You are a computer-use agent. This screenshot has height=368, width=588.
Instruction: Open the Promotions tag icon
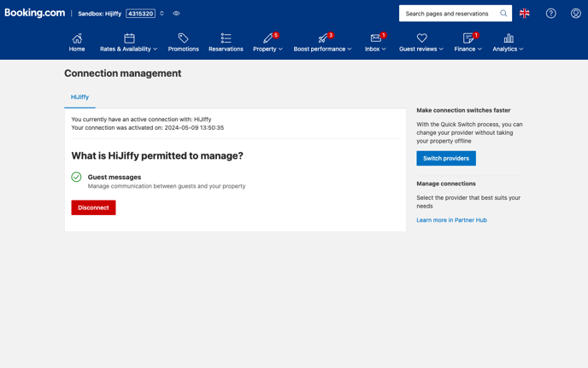tap(183, 38)
